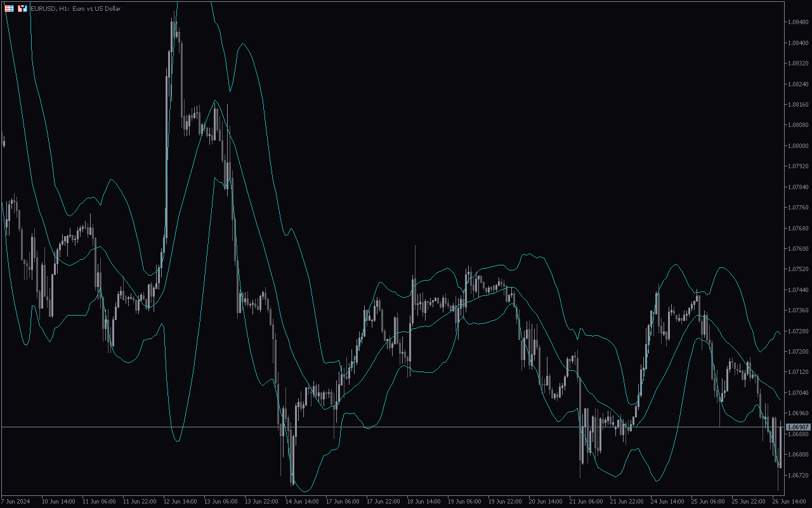Click the 21 Jun 22:00 time label
812x508 pixels.
point(627,502)
